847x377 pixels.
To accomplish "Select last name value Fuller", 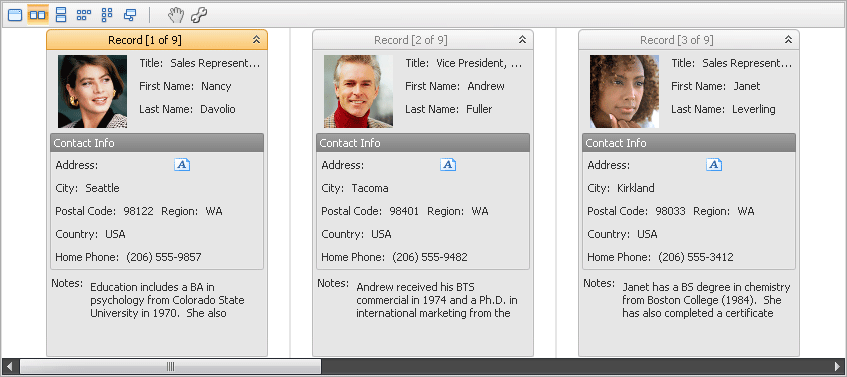I will coord(479,109).
